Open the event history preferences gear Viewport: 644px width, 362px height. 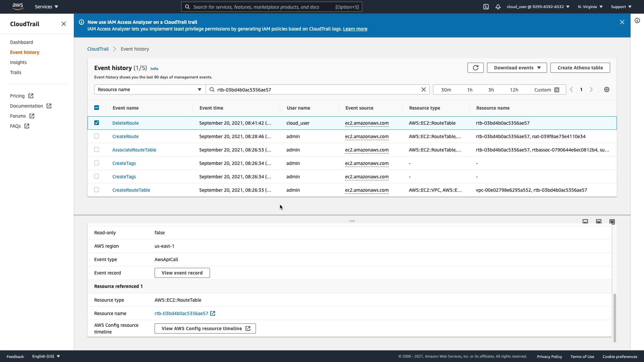coord(606,89)
